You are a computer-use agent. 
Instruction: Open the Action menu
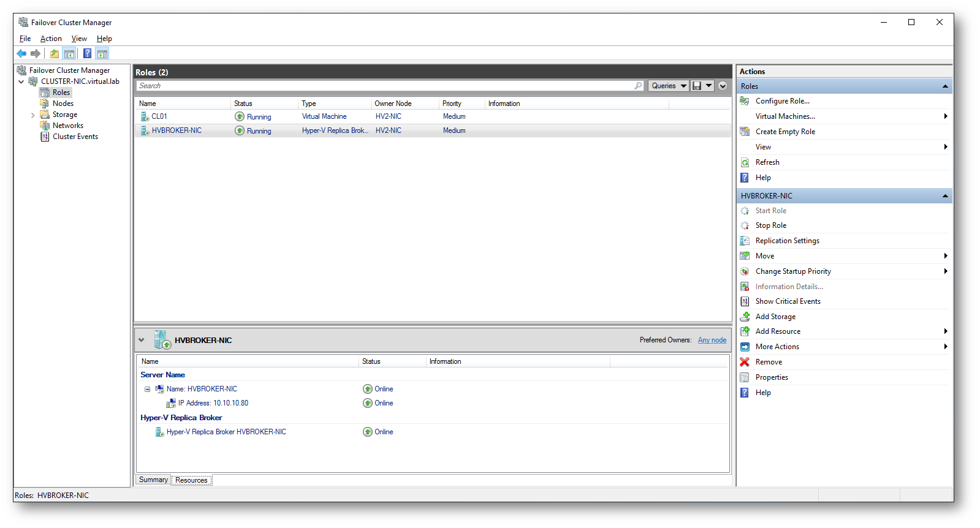(51, 39)
